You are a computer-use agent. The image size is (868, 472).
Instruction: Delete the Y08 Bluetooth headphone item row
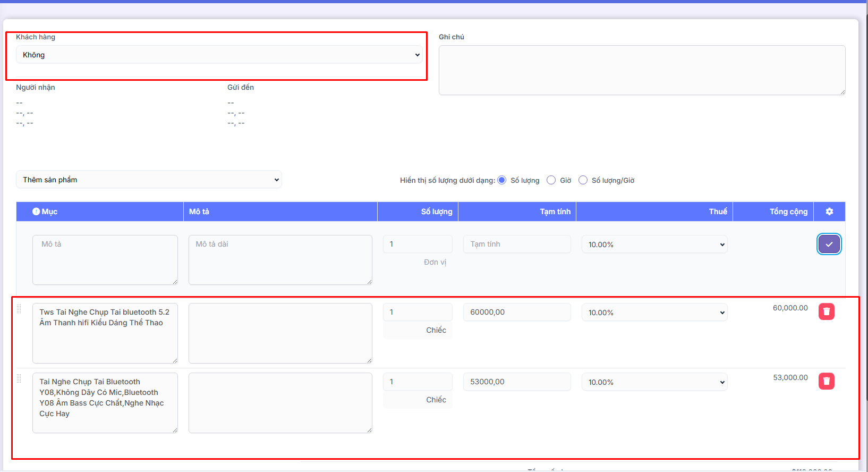(826, 381)
